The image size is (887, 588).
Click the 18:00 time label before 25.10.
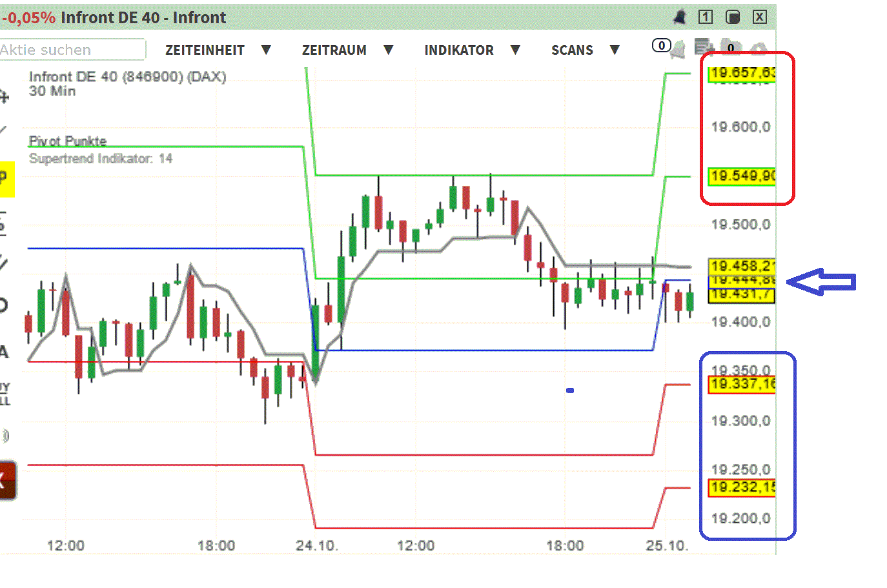pos(565,545)
